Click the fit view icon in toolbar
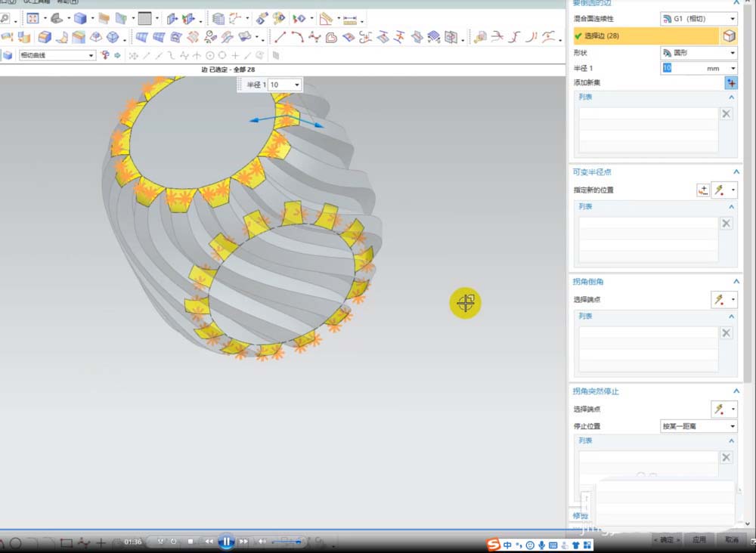This screenshot has height=553, width=756. [33, 18]
